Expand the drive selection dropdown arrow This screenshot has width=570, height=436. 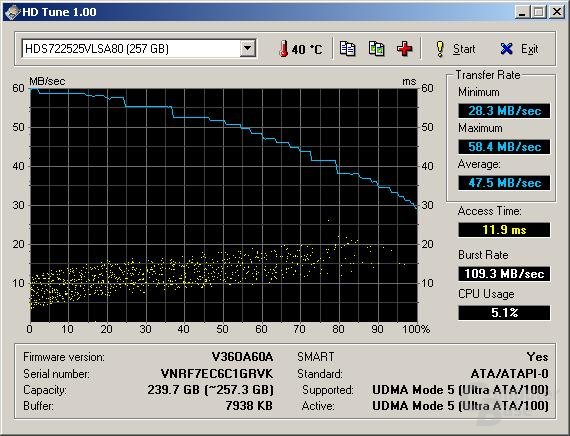248,48
